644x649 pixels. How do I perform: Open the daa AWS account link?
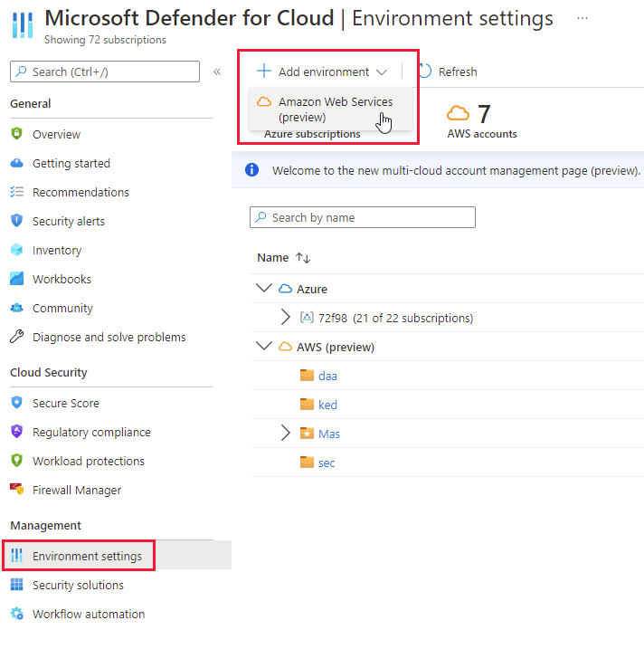[x=327, y=376]
